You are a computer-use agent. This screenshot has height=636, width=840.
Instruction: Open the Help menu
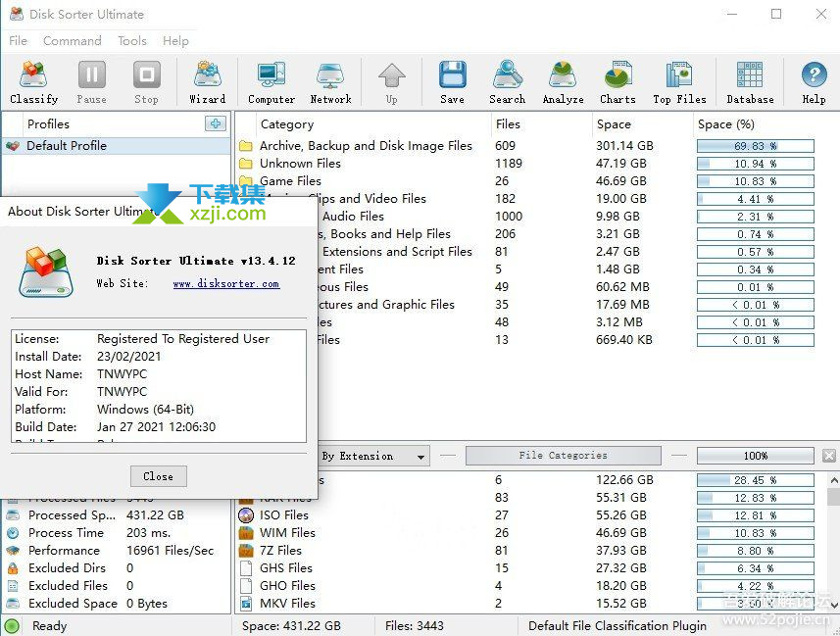tap(175, 41)
